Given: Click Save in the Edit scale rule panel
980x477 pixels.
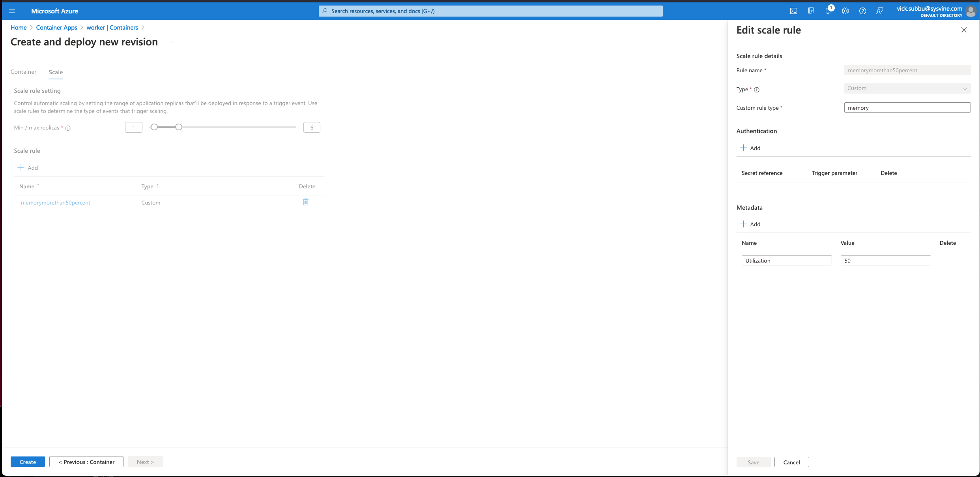Looking at the screenshot, I should (x=753, y=462).
